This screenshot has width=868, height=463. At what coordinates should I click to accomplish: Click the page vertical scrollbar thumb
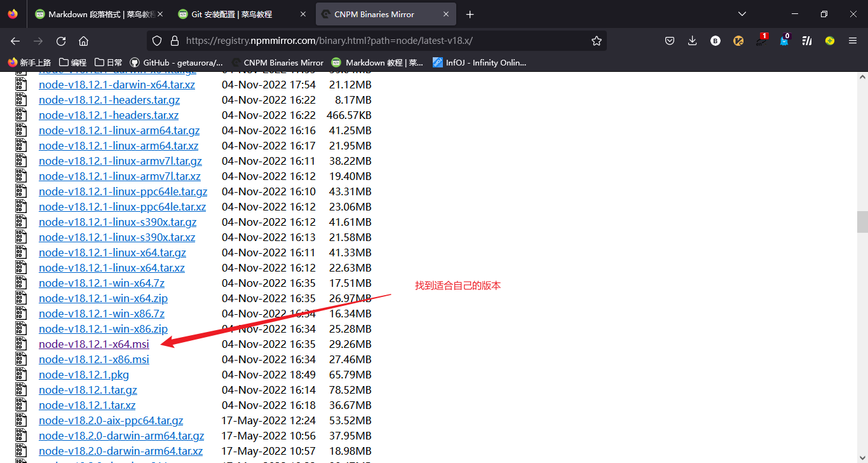point(862,222)
